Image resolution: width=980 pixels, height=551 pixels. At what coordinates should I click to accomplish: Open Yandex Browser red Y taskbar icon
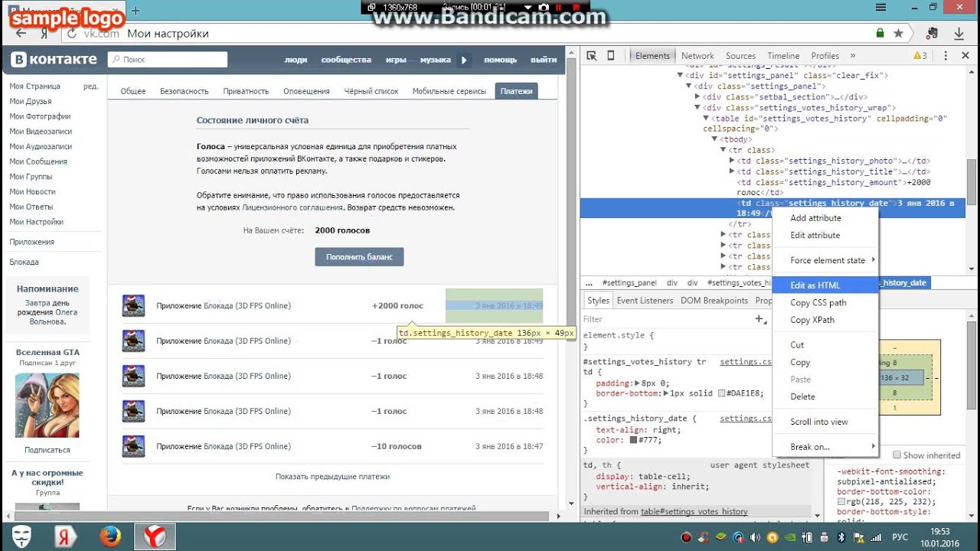155,537
